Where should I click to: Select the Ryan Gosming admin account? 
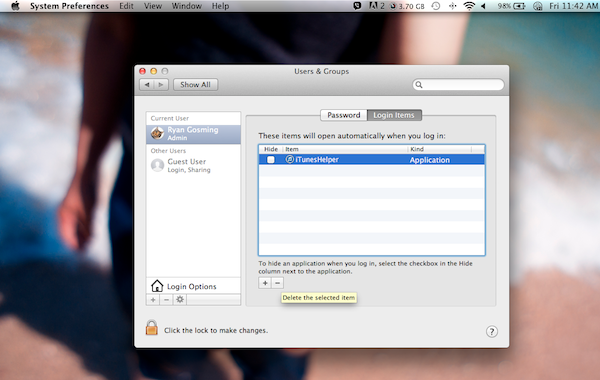[x=193, y=134]
